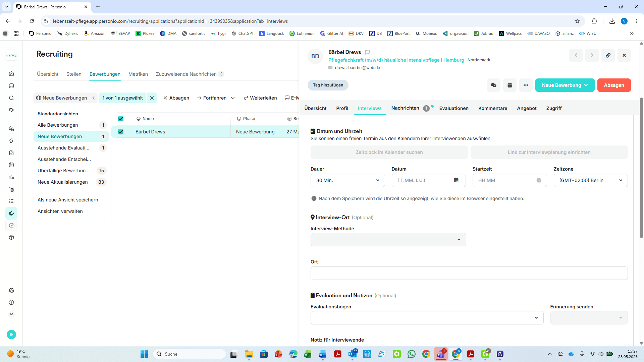Image resolution: width=644 pixels, height=362 pixels.
Task: Open the employees icon in sidebar
Action: (11, 129)
